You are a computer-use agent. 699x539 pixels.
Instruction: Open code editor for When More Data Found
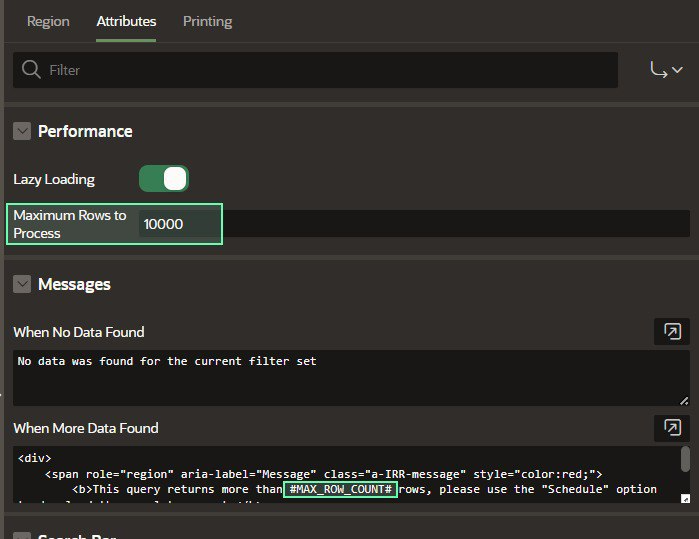(x=671, y=428)
